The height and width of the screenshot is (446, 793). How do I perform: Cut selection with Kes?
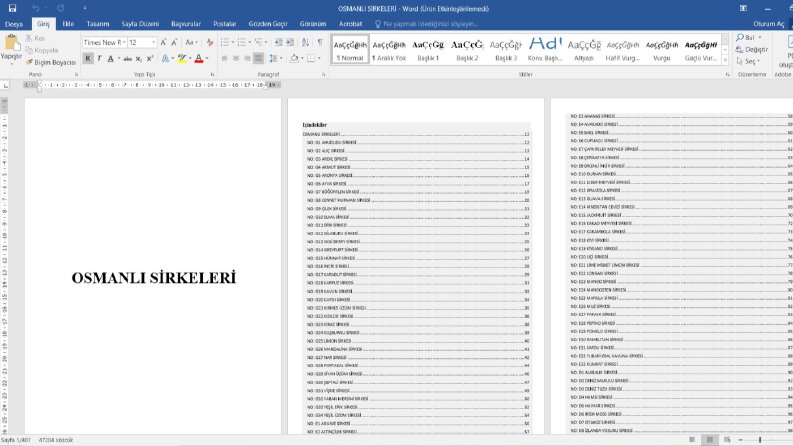pyautogui.click(x=35, y=38)
